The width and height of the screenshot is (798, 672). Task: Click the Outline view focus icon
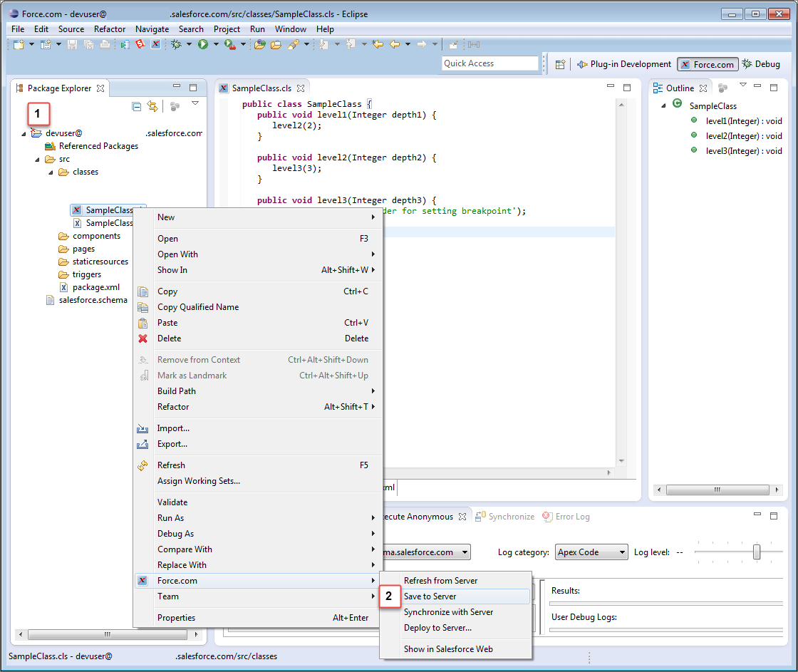(x=722, y=88)
